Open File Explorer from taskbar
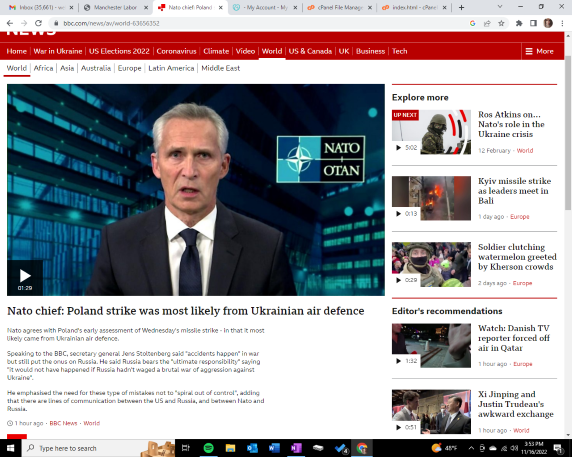The height and width of the screenshot is (457, 572). 230,448
